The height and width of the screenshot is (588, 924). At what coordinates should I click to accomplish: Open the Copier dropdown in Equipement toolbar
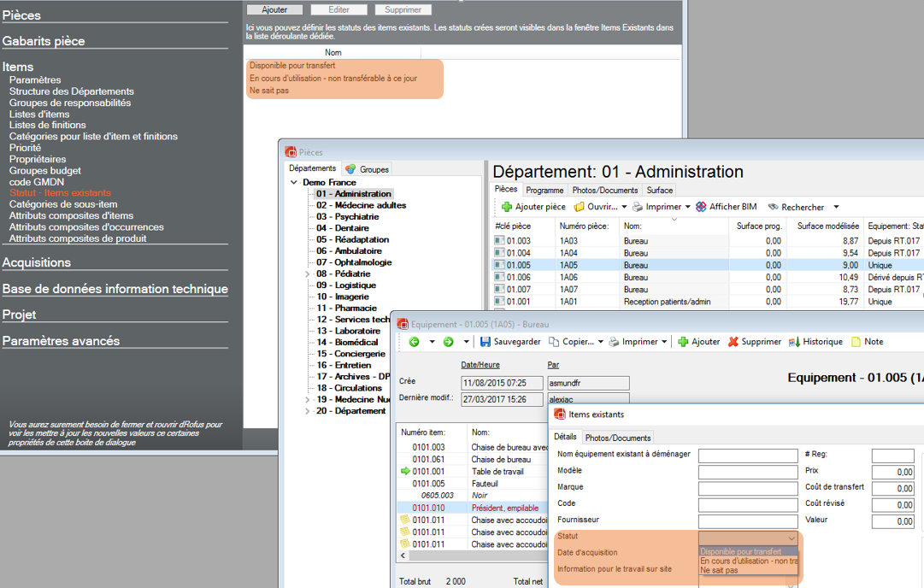click(x=601, y=343)
